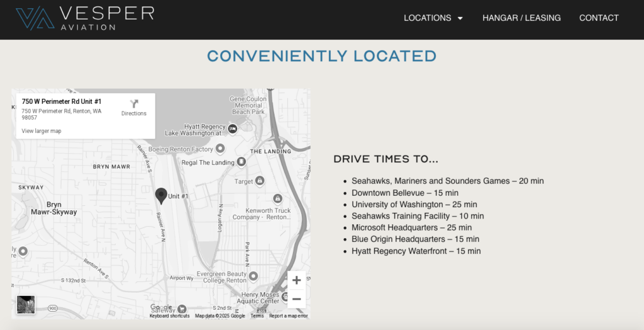The height and width of the screenshot is (330, 644).
Task: Click the Unit #1 map pin marker
Action: [162, 196]
